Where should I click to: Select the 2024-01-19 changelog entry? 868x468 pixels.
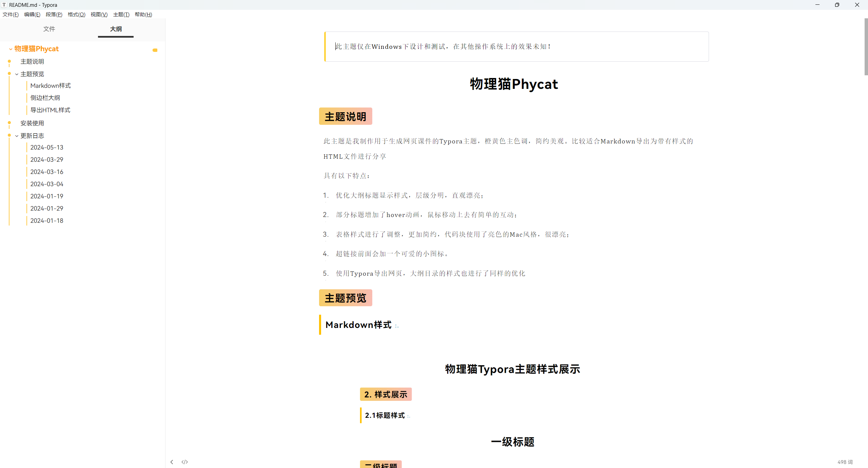(x=47, y=196)
